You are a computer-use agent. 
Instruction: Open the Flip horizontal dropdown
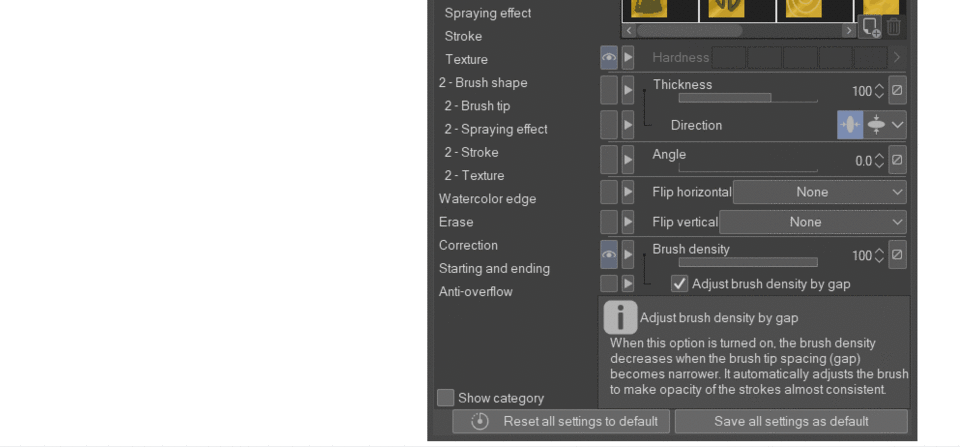(820, 192)
